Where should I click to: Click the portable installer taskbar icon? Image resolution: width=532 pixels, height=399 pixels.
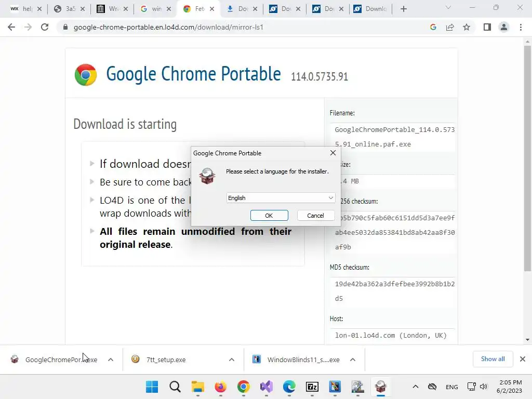380,387
